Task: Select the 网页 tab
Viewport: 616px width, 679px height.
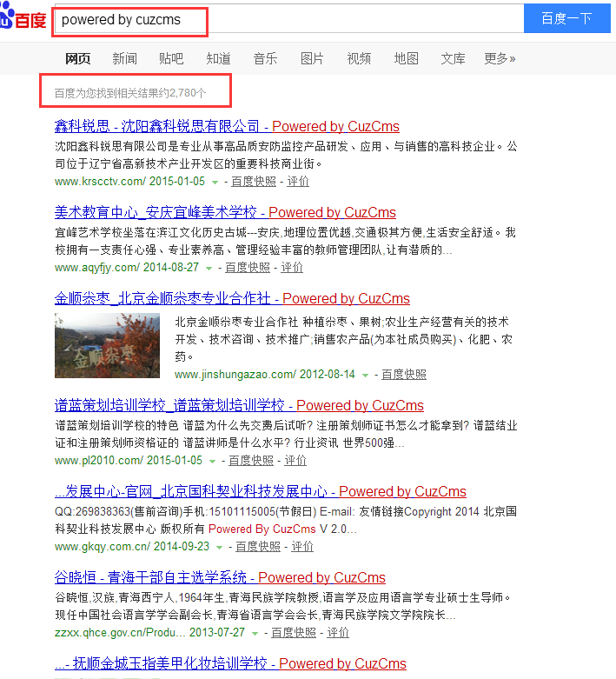Action: tap(78, 58)
